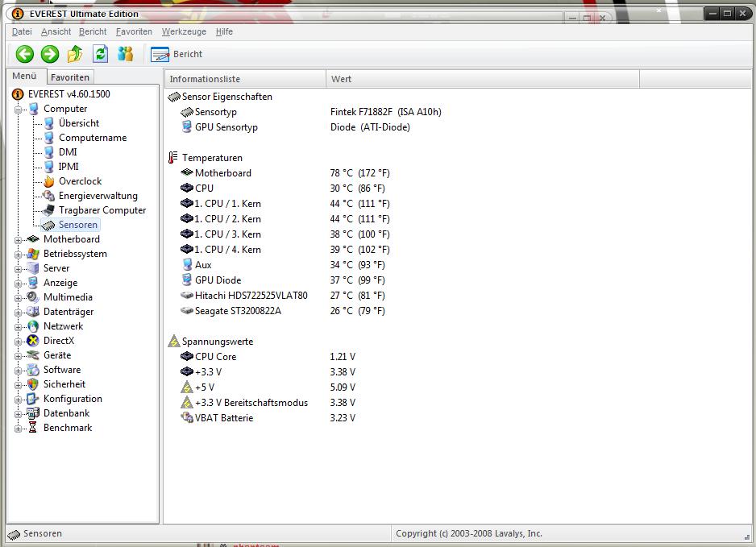Click the Fintek F71882F value text
Image resolution: width=756 pixels, height=547 pixels.
pos(386,112)
